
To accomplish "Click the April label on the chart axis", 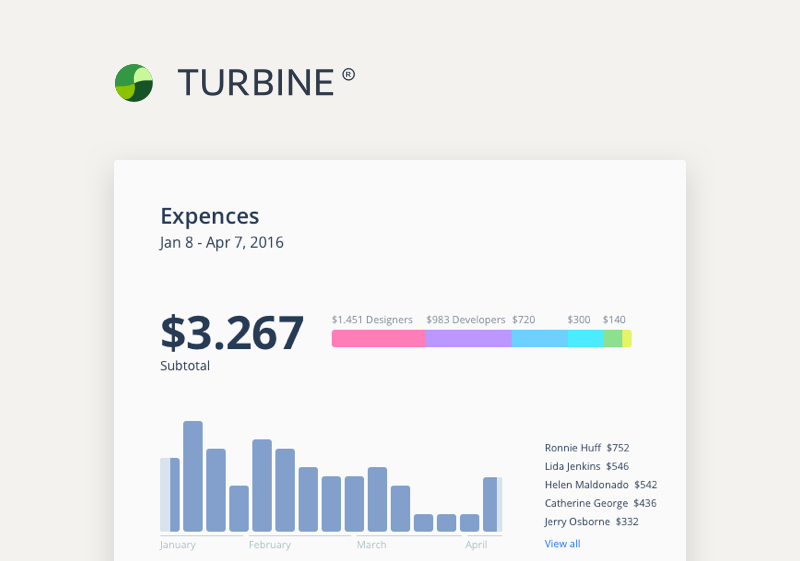I will coord(476,545).
